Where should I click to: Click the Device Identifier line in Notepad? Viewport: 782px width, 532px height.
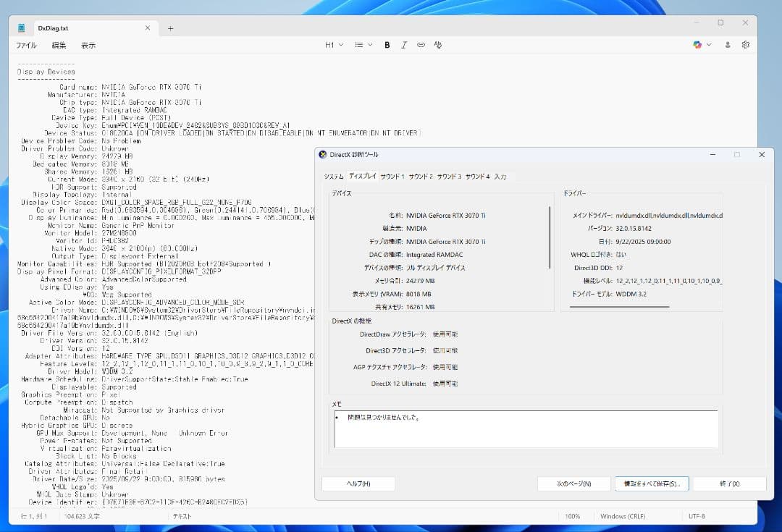(138, 502)
